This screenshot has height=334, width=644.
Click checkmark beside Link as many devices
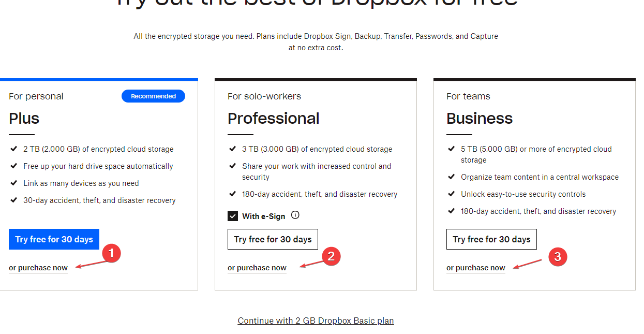click(x=13, y=183)
